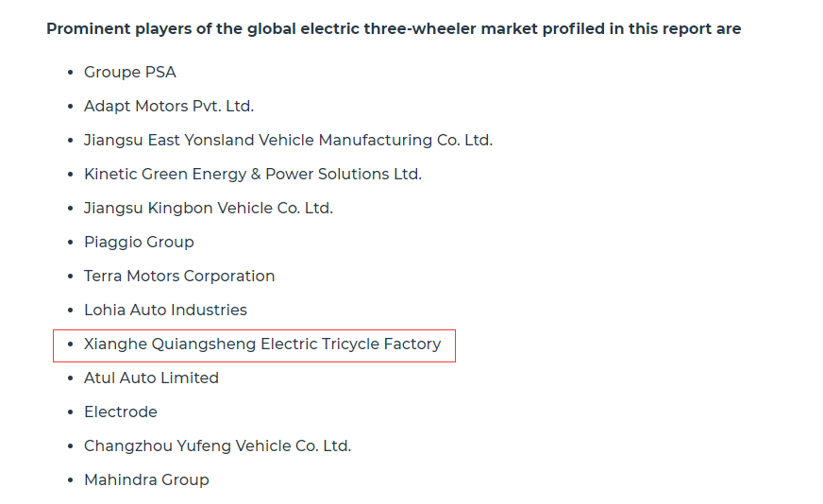This screenshot has height=504, width=823.
Task: Click the bullet beside Mahindra Group
Action: tap(71, 480)
